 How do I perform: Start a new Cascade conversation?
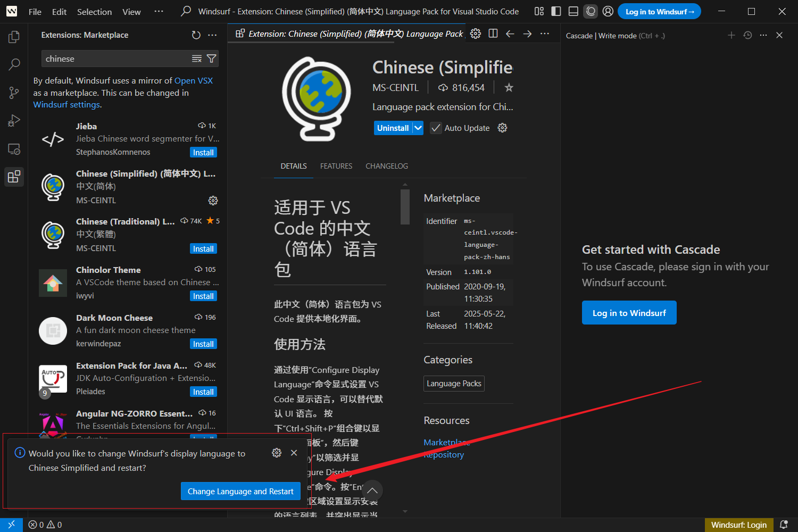tap(731, 35)
